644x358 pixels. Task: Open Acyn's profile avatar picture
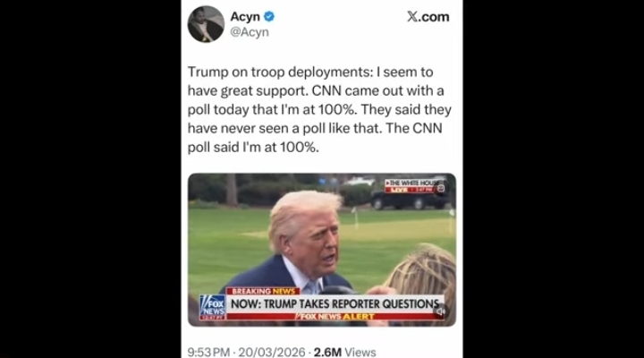(x=206, y=24)
